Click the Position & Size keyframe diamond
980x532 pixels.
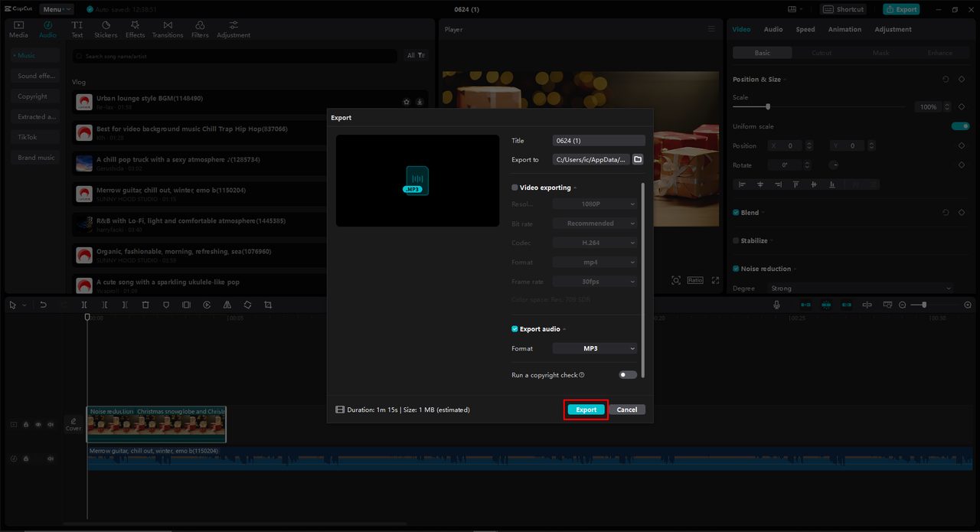tap(962, 79)
